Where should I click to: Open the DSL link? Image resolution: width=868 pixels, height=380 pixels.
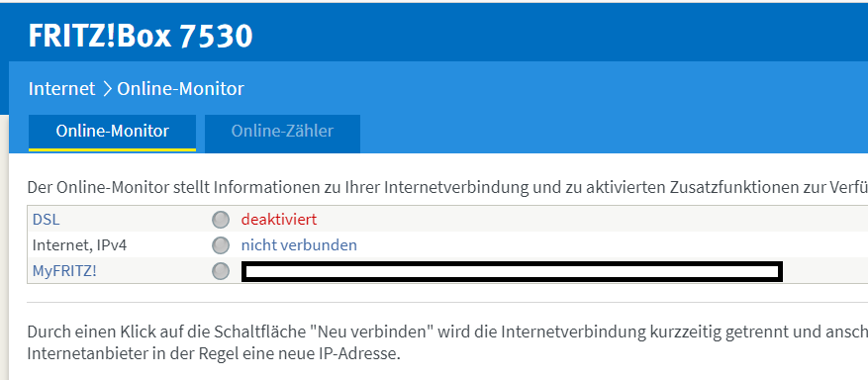pos(46,220)
